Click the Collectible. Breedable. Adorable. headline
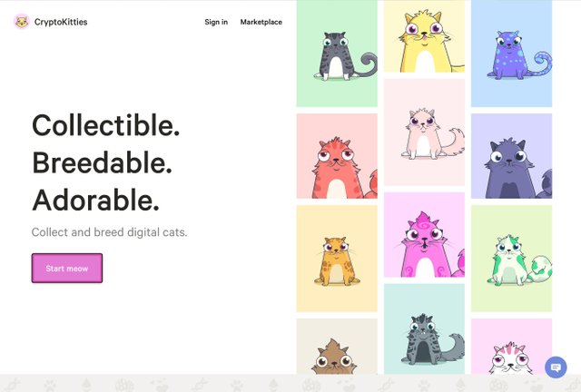Viewport: 581px width, 392px height. 106,162
